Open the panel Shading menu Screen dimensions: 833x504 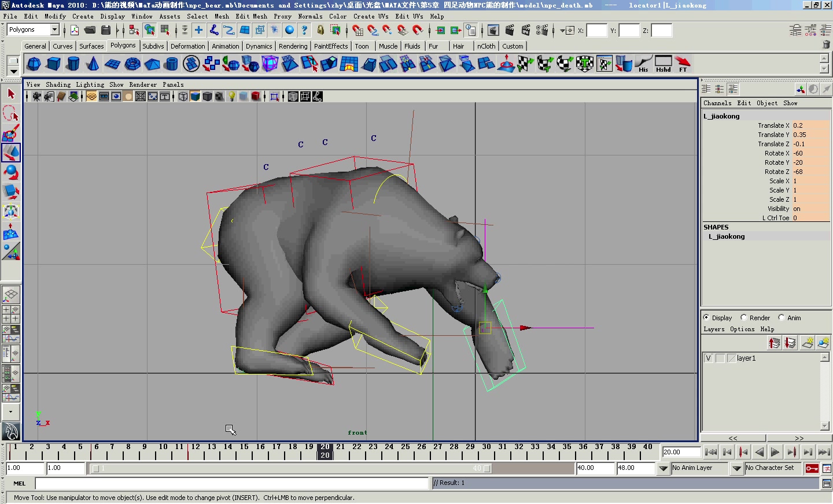click(58, 84)
